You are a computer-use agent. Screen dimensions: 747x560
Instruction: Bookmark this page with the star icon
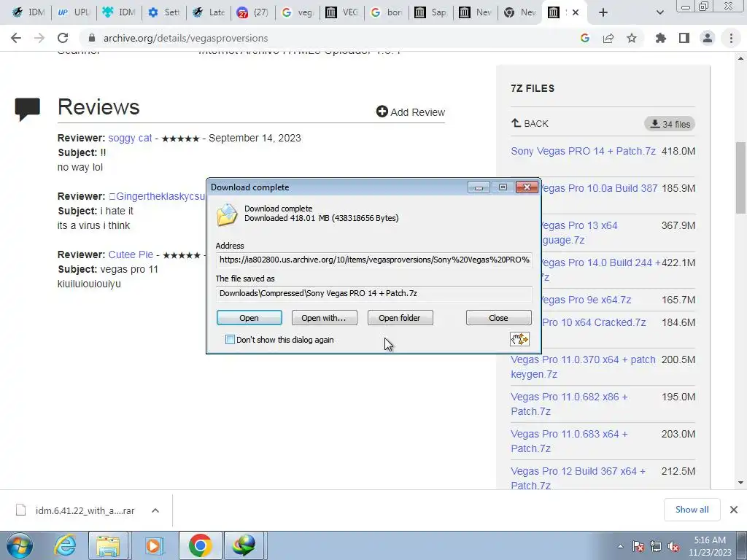click(632, 38)
